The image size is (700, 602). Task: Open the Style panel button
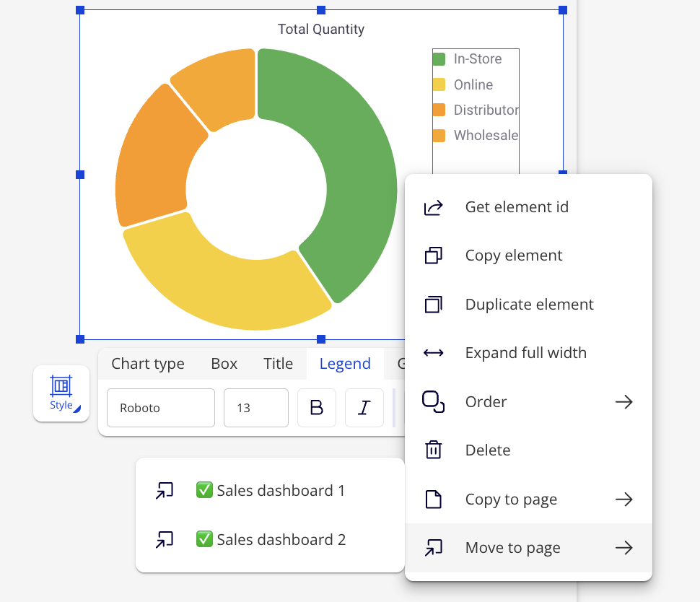61,393
